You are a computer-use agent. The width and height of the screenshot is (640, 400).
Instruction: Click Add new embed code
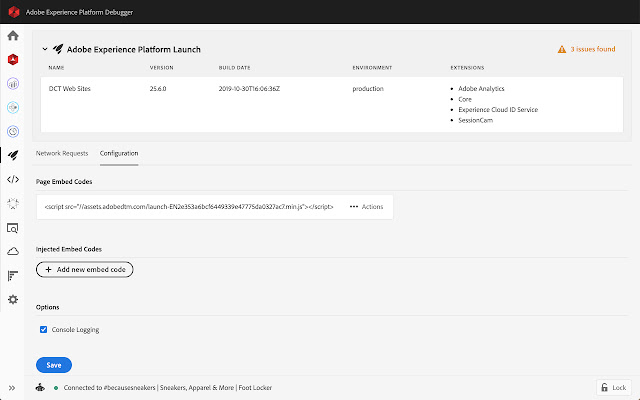(x=84, y=269)
